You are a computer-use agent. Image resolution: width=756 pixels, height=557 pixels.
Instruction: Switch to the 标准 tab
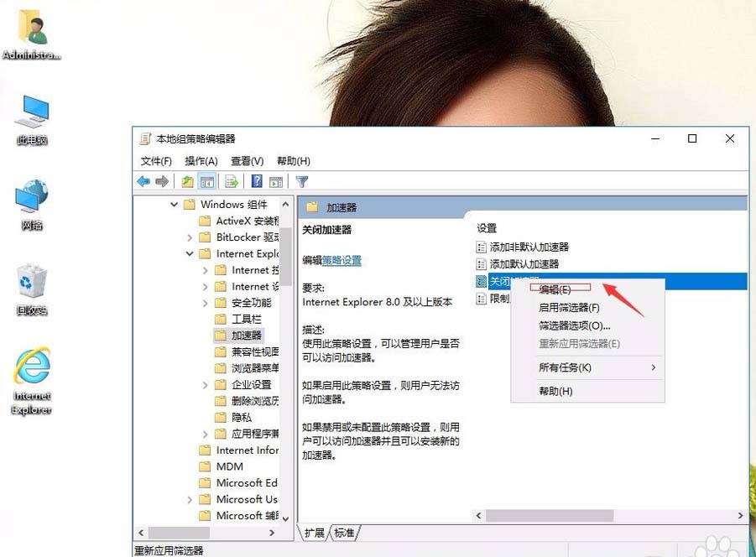[x=344, y=533]
